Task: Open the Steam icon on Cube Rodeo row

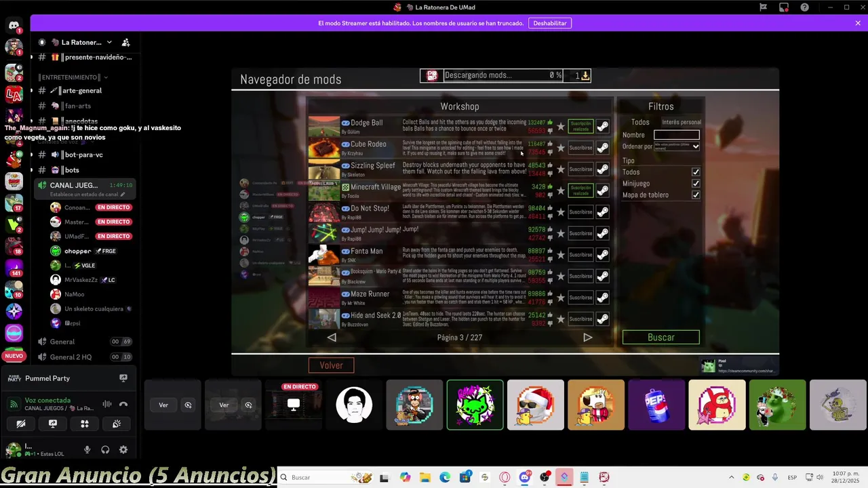Action: point(602,148)
